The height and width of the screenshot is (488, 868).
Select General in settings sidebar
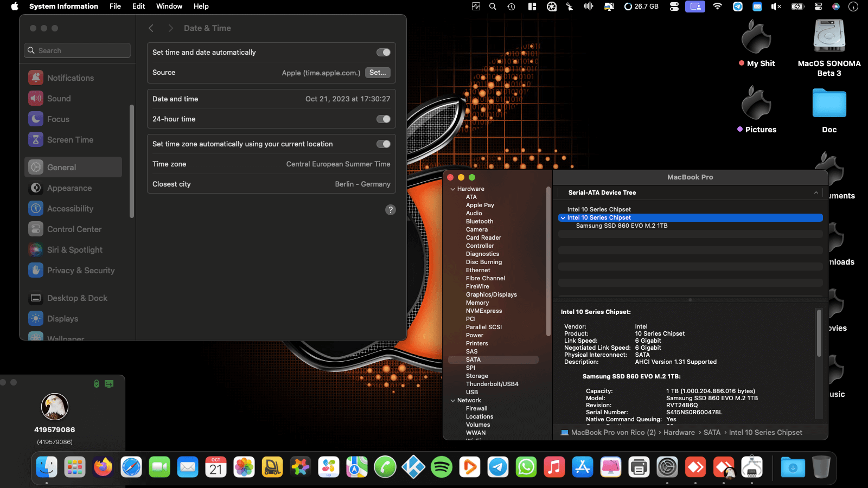[x=73, y=168]
